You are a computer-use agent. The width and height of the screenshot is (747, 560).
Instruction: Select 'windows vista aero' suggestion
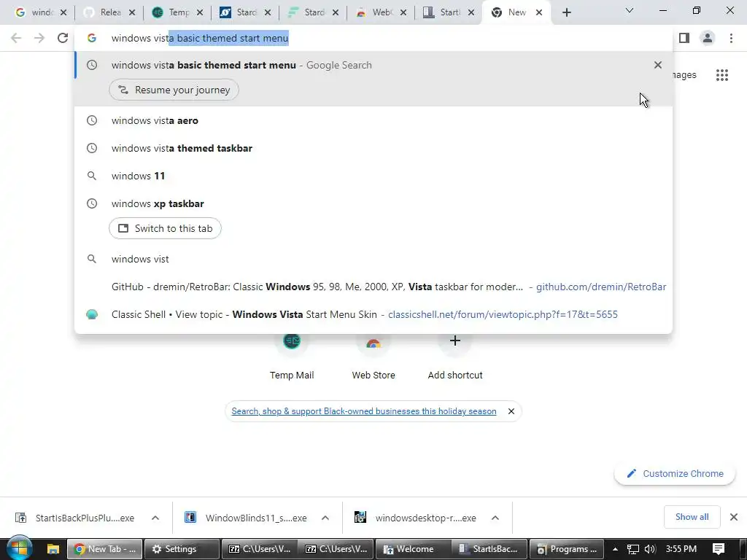[373, 120]
